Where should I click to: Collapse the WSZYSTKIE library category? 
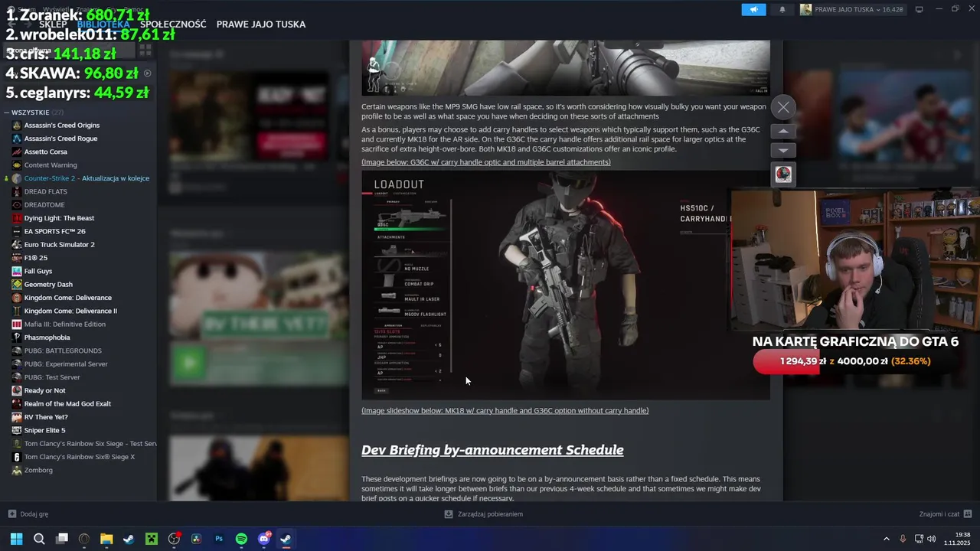(7, 112)
